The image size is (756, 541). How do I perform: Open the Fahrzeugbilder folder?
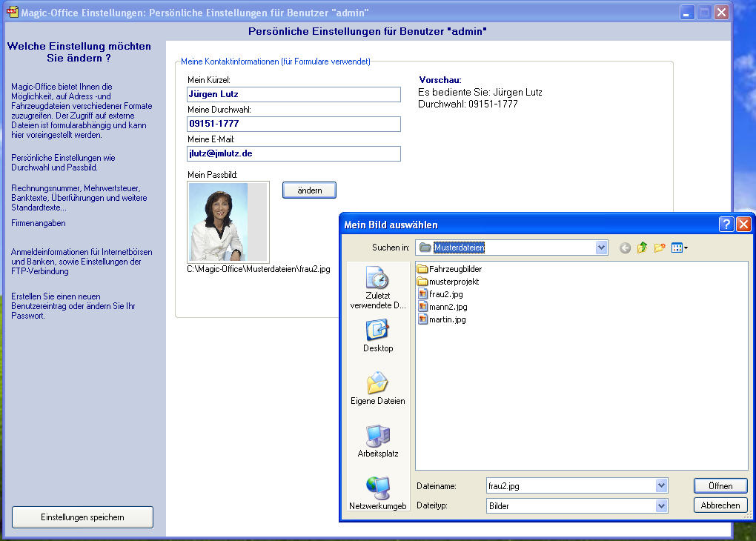[x=449, y=269]
